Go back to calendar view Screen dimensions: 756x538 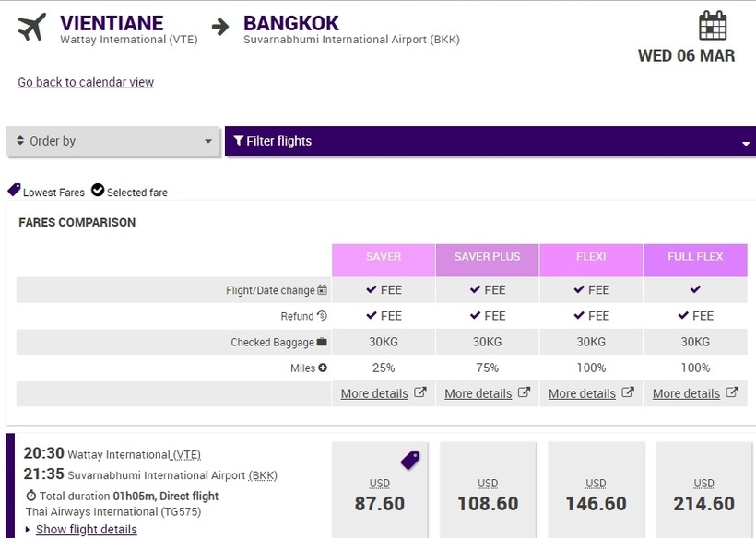coord(86,82)
